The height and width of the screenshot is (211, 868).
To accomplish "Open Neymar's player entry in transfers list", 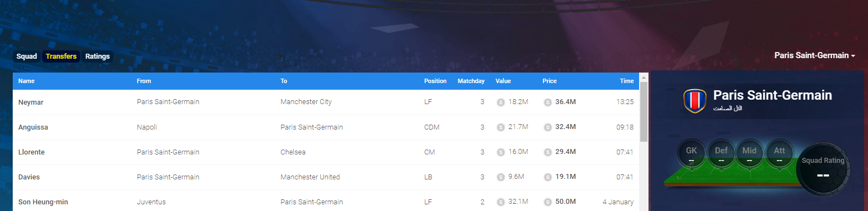I will 31,102.
